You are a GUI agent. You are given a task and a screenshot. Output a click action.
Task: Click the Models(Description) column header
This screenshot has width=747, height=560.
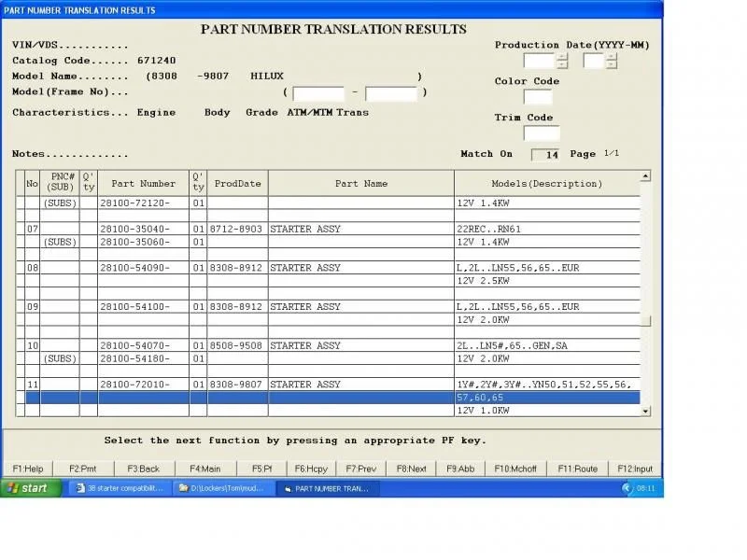547,183
